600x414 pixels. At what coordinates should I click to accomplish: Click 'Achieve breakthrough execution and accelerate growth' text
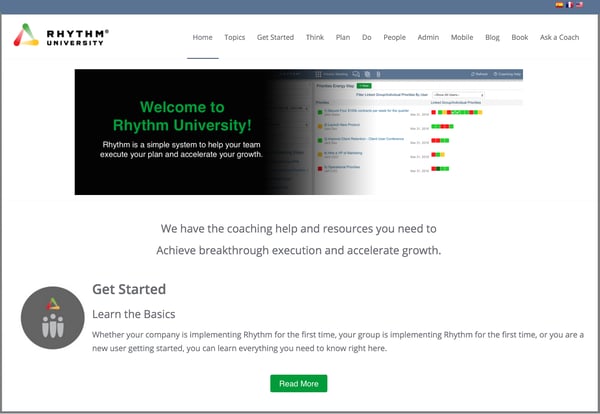pos(298,250)
